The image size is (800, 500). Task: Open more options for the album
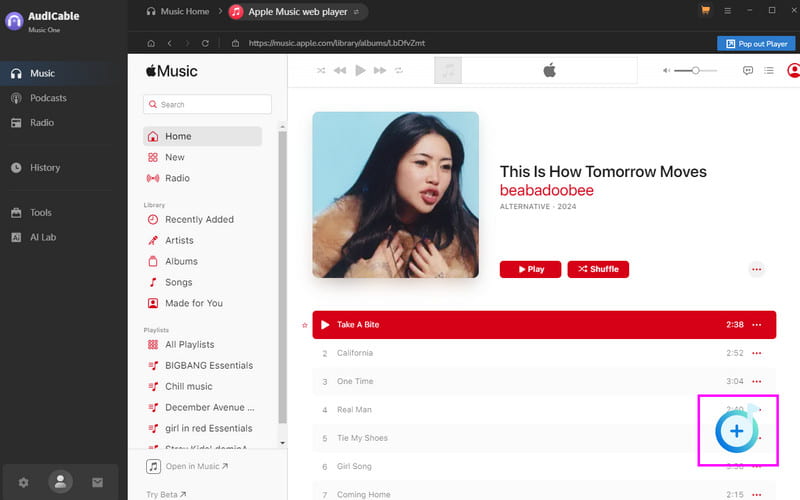pyautogui.click(x=756, y=269)
